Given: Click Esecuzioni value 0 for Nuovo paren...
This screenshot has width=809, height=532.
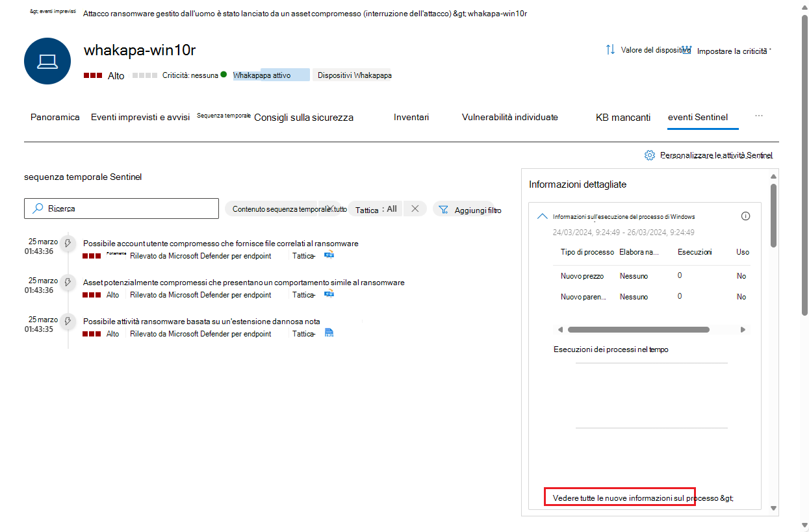Looking at the screenshot, I should (680, 296).
